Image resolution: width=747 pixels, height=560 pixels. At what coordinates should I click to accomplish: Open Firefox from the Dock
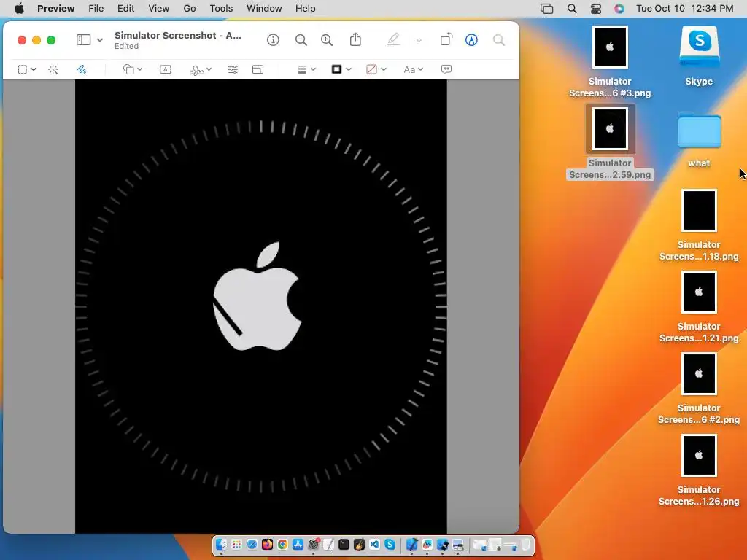(267, 544)
